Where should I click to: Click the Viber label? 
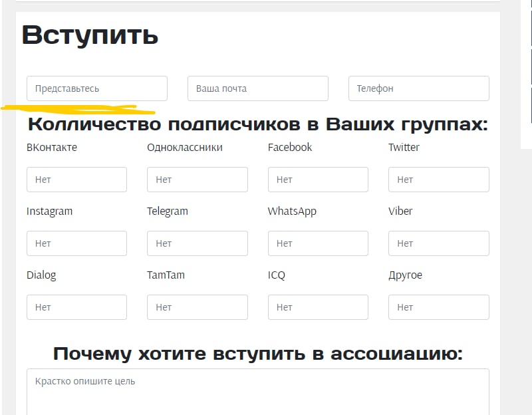tap(400, 211)
